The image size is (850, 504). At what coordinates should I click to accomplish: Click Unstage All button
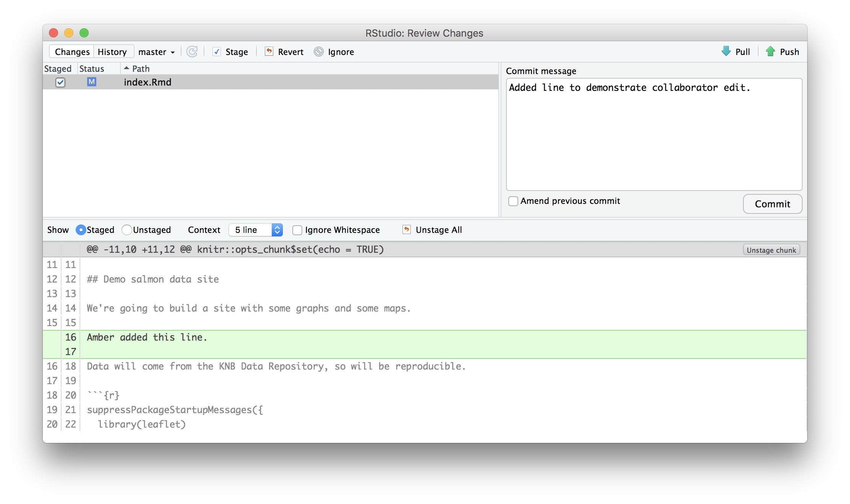tap(432, 230)
